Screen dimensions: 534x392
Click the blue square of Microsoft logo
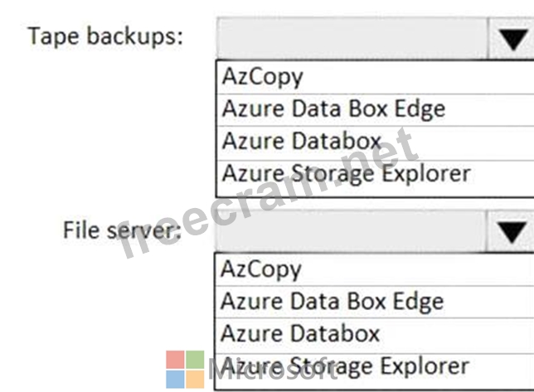tap(175, 379)
